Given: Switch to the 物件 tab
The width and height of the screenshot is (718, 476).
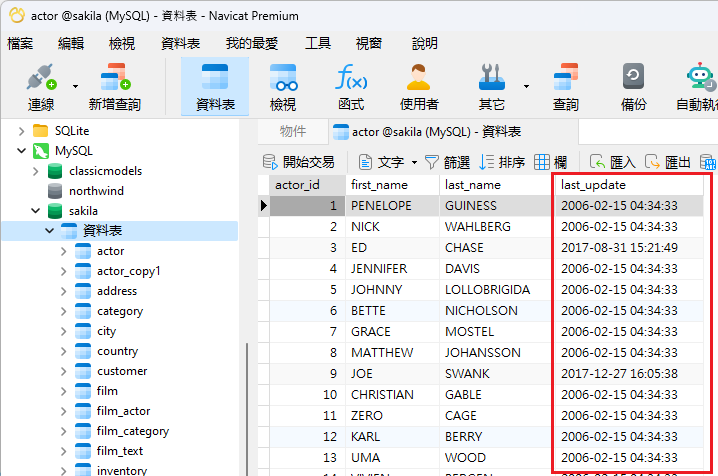Looking at the screenshot, I should (293, 131).
